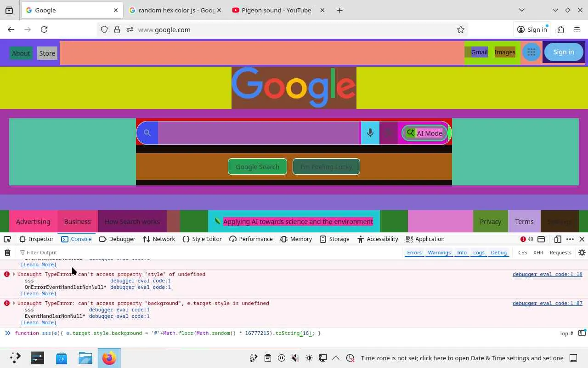This screenshot has height=368, width=588.
Task: Launch Firefox from the taskbar
Action: tap(109, 358)
